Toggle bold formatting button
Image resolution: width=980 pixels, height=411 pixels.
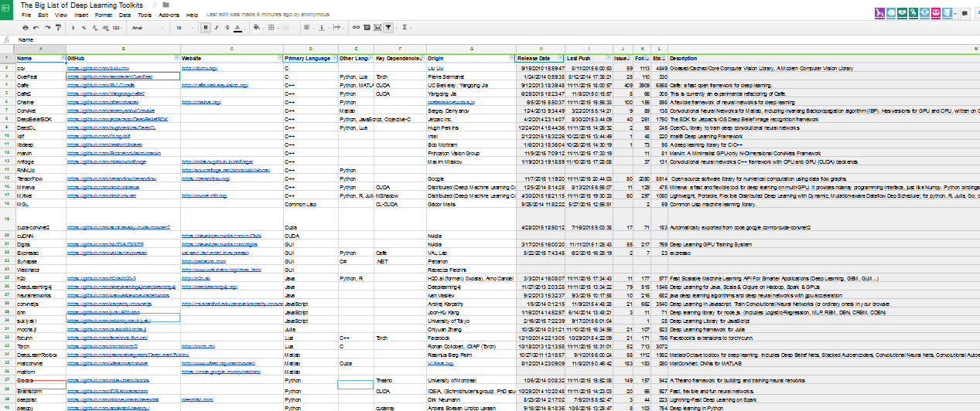click(x=206, y=28)
